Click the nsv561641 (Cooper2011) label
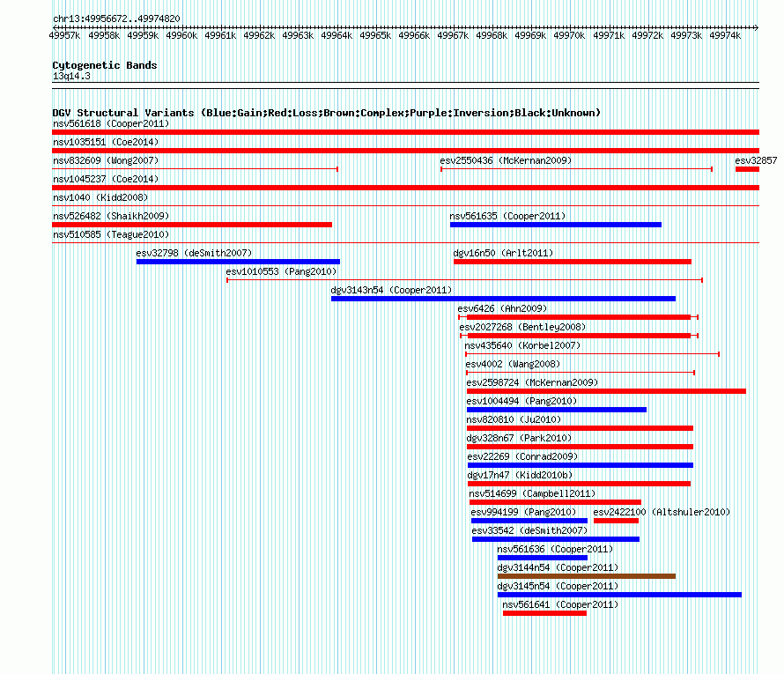 tap(560, 604)
